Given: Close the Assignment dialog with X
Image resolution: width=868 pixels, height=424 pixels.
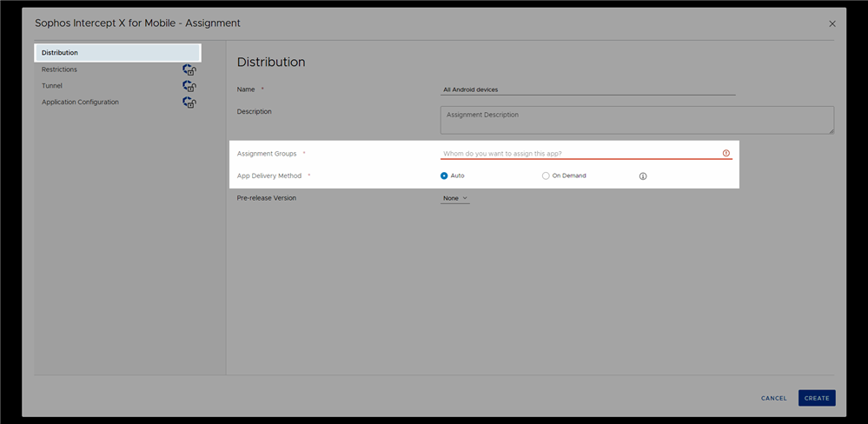Looking at the screenshot, I should 832,23.
